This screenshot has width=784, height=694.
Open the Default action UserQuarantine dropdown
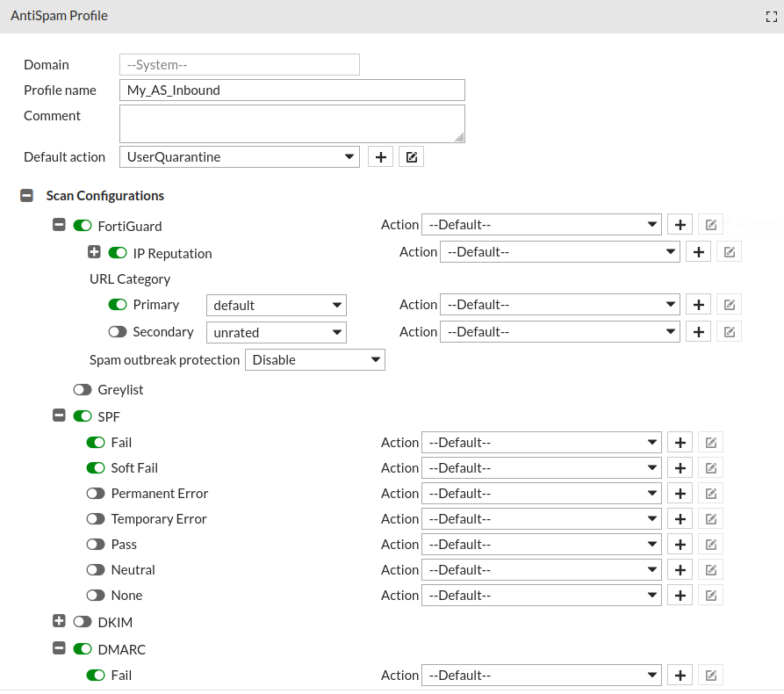(239, 156)
